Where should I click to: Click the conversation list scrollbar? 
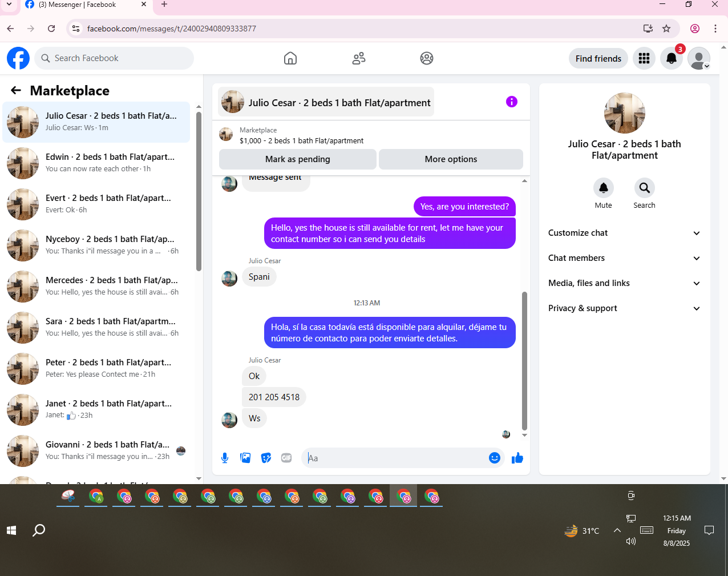pyautogui.click(x=199, y=191)
